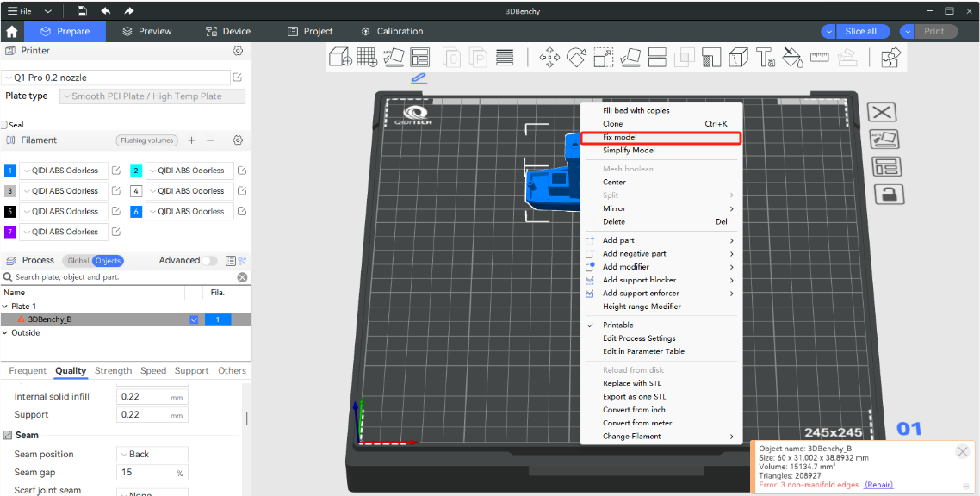The width and height of the screenshot is (980, 496).
Task: Switch to the Strength tab
Action: pos(113,371)
